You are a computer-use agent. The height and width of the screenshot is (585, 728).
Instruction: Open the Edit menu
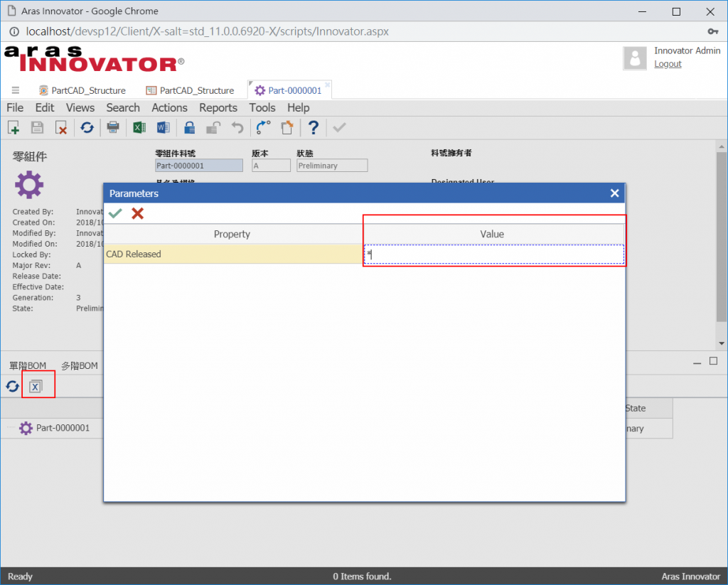(45, 108)
